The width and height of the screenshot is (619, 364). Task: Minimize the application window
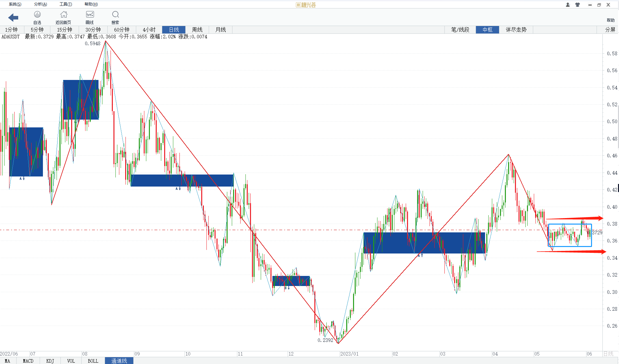(590, 5)
